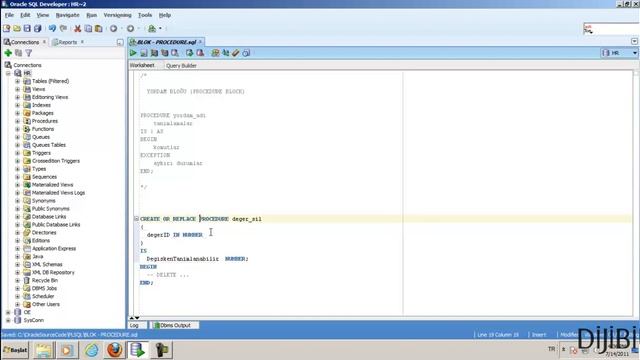This screenshot has height=360, width=640.
Task: Open the connection dropdown showing HR
Action: coord(619,53)
